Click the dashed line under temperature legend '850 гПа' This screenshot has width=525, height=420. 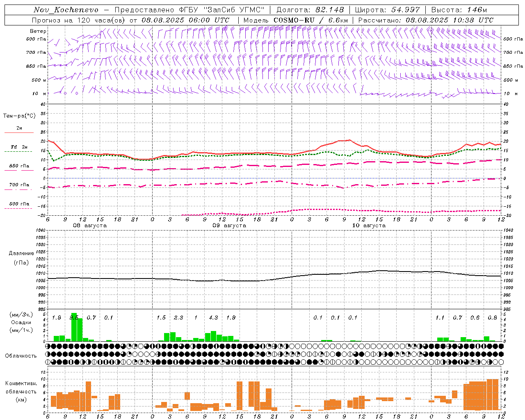point(19,170)
